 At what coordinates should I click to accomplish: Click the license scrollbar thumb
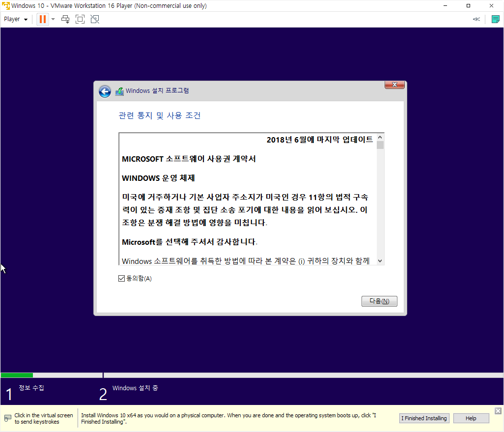click(x=380, y=145)
